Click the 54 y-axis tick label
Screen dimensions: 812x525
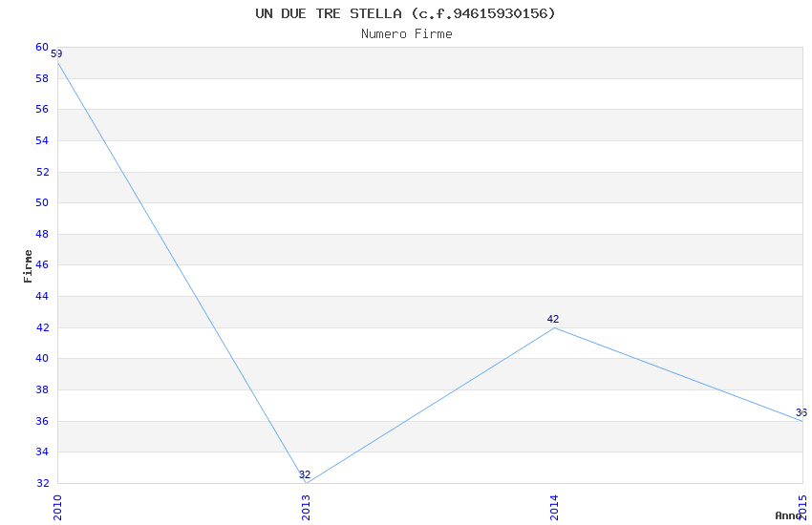pos(42,140)
